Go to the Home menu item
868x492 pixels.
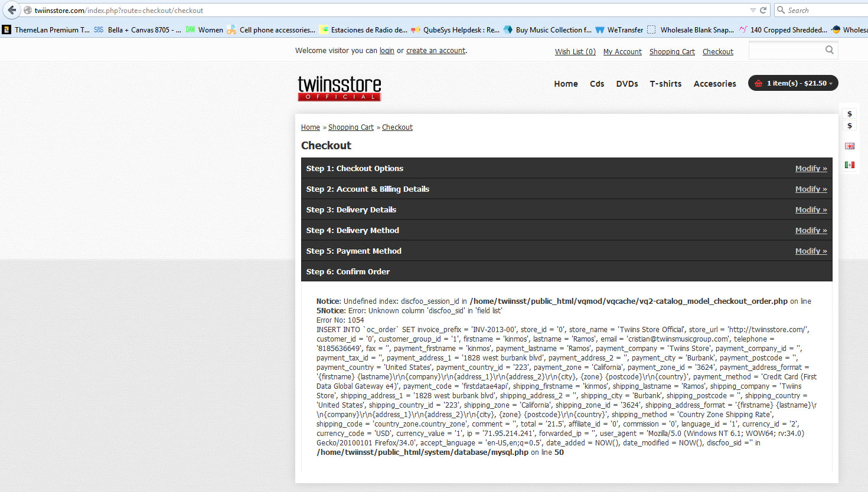(566, 84)
